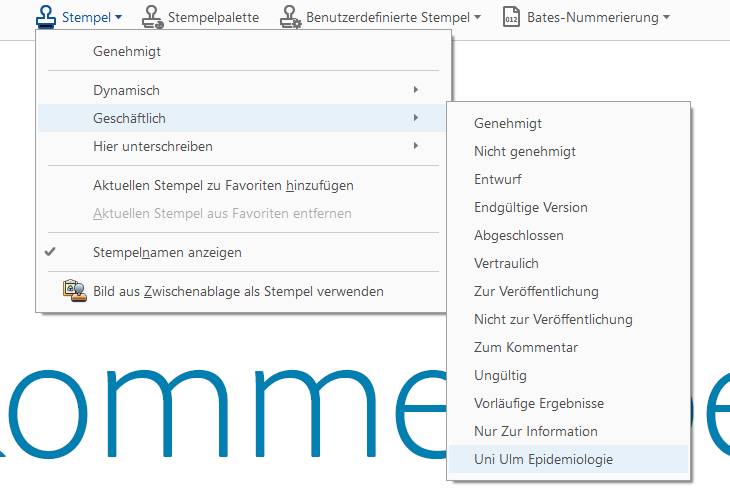730x488 pixels.
Task: Open the Bates-Nummerierung dropdown arrow
Action: (x=666, y=17)
